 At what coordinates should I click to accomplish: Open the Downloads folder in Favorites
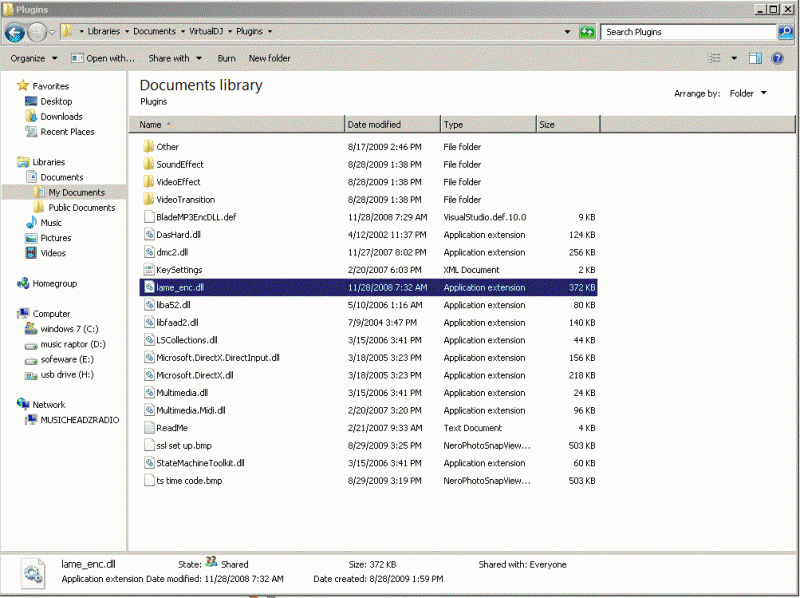pyautogui.click(x=60, y=116)
